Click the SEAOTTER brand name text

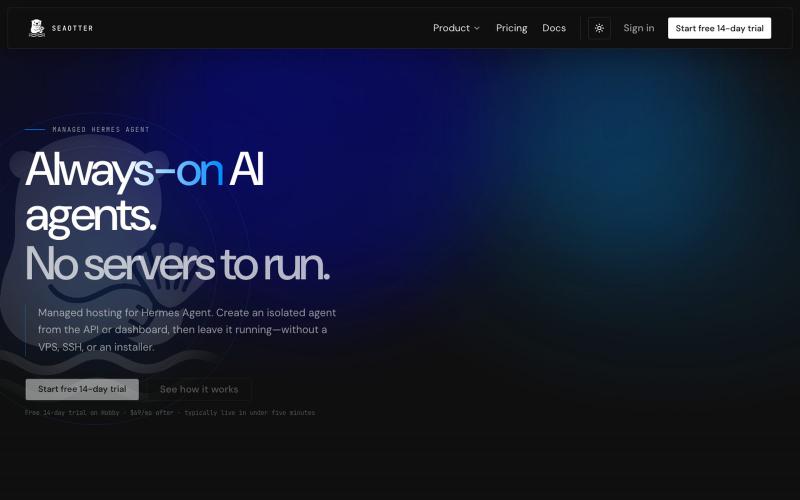tap(72, 28)
